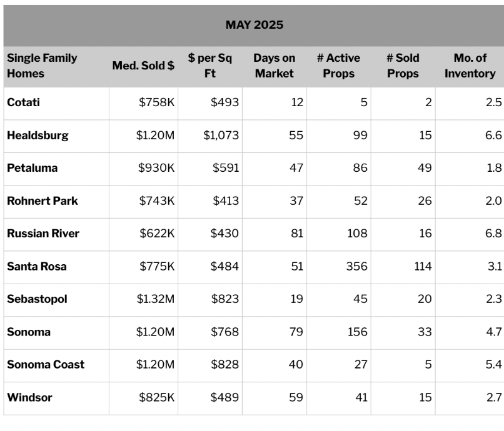Click the $ per Sq Ft header
Viewport: 504px width, 431px height.
[210, 66]
